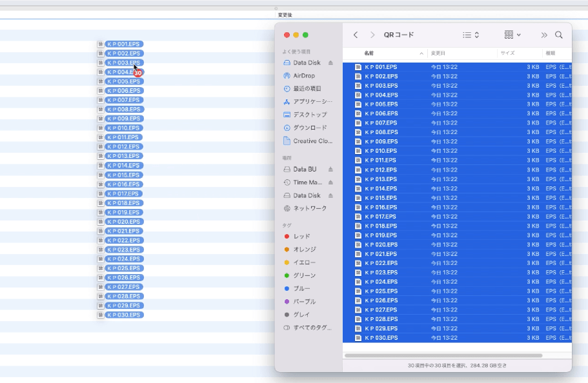The width and height of the screenshot is (588, 383).
Task: Go back using the left chevron in Finder
Action: 356,35
